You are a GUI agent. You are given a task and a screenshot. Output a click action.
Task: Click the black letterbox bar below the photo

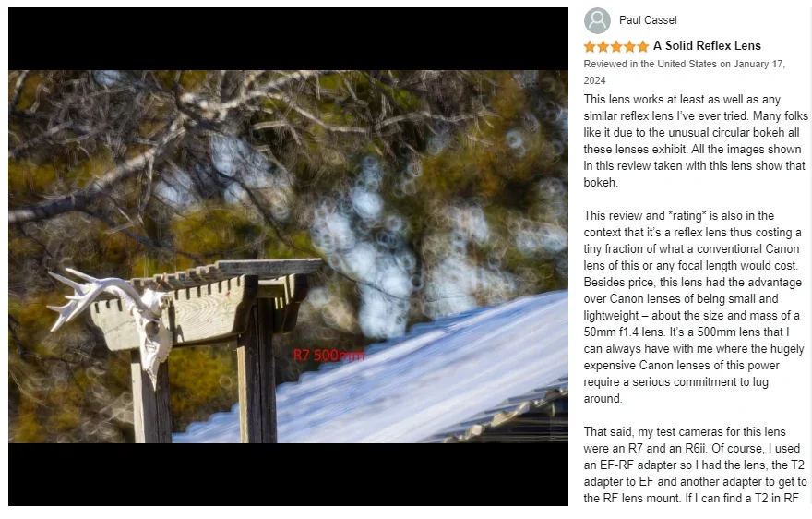click(288, 474)
